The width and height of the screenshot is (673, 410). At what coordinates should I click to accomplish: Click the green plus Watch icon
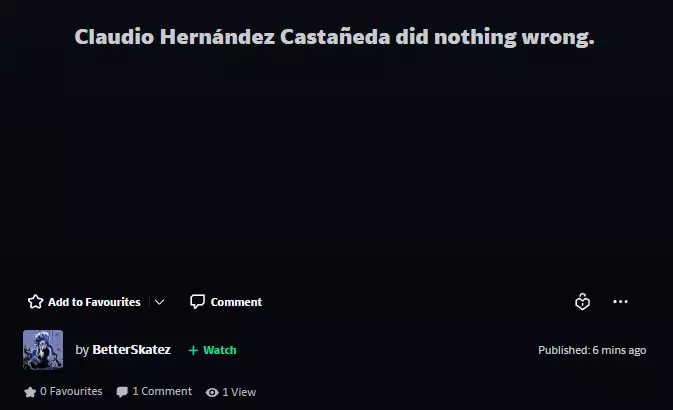tap(193, 351)
